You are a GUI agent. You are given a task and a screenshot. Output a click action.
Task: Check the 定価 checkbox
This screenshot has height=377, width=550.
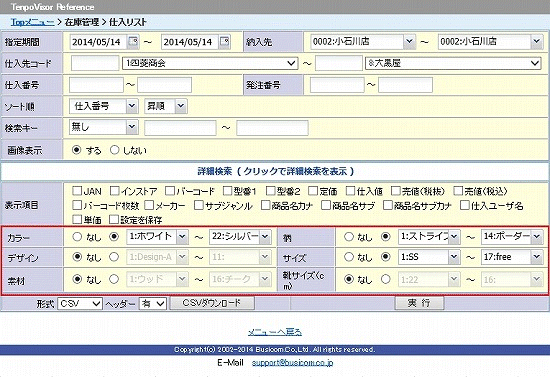click(313, 191)
